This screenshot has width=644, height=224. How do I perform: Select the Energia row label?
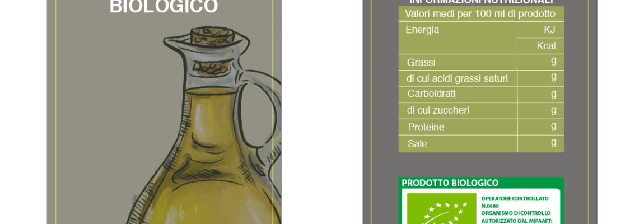422,30
